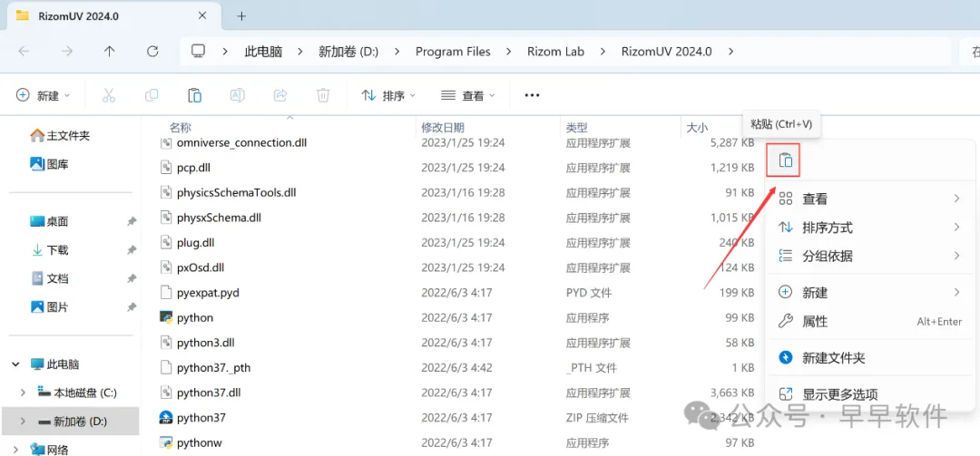The width and height of the screenshot is (980, 456).
Task: Click Program Files breadcrumb segment
Action: (453, 52)
